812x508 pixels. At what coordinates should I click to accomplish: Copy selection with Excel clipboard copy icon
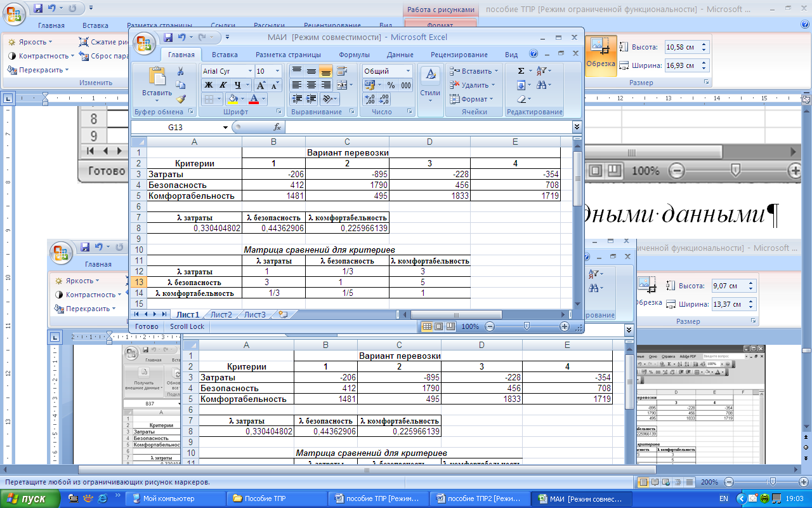pyautogui.click(x=181, y=85)
